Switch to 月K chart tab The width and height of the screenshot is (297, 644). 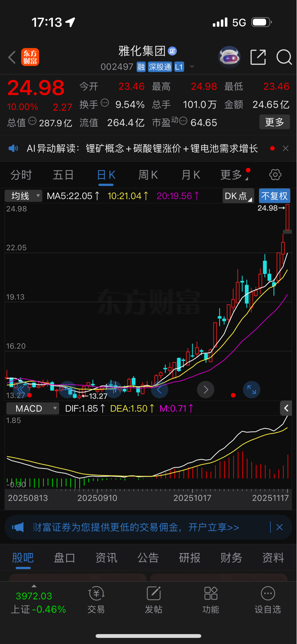click(190, 175)
